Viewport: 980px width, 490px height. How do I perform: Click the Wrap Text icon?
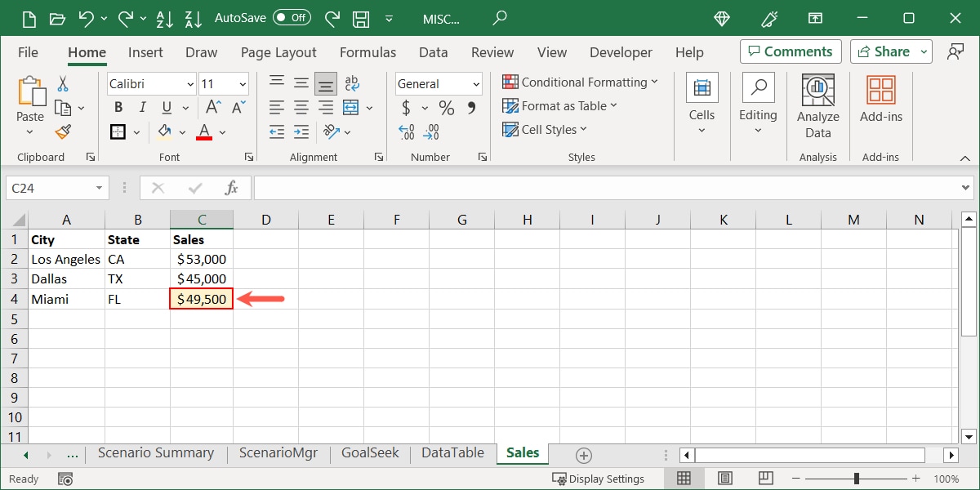[352, 82]
